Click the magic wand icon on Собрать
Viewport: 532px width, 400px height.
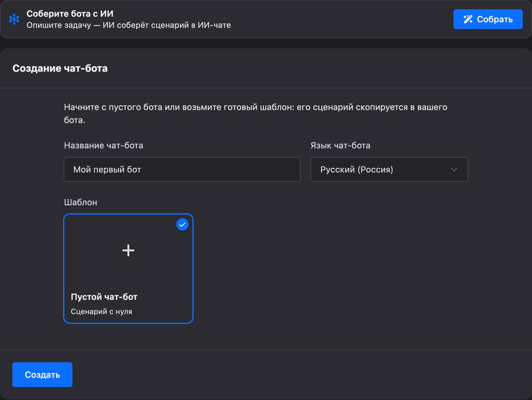click(468, 19)
